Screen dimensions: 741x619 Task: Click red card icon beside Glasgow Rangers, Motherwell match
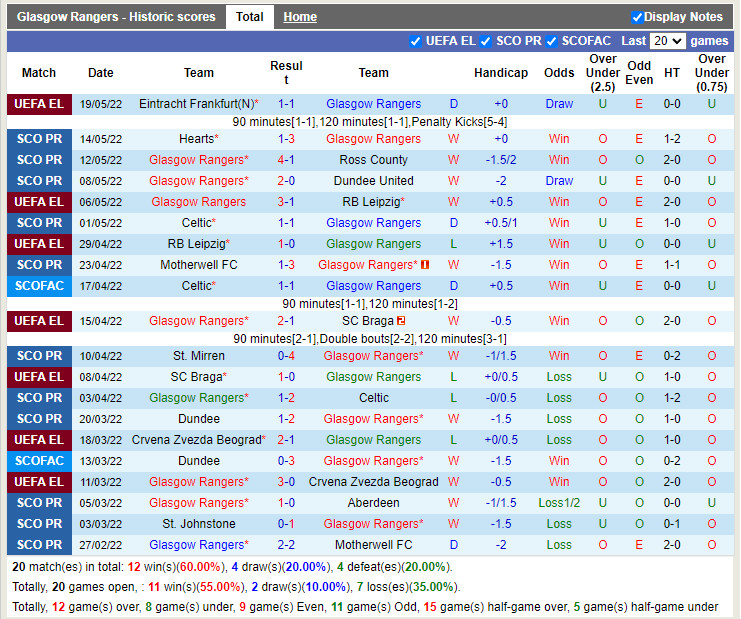(x=425, y=265)
